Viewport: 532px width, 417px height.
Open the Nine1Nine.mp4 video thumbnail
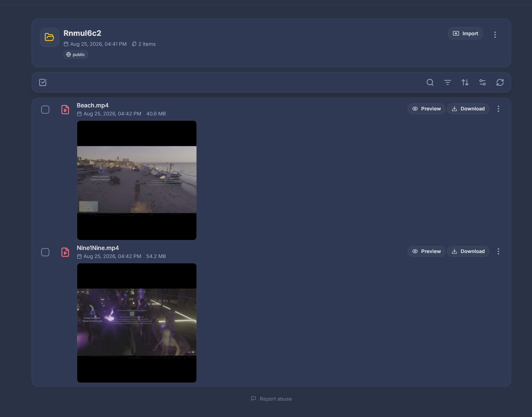[137, 323]
